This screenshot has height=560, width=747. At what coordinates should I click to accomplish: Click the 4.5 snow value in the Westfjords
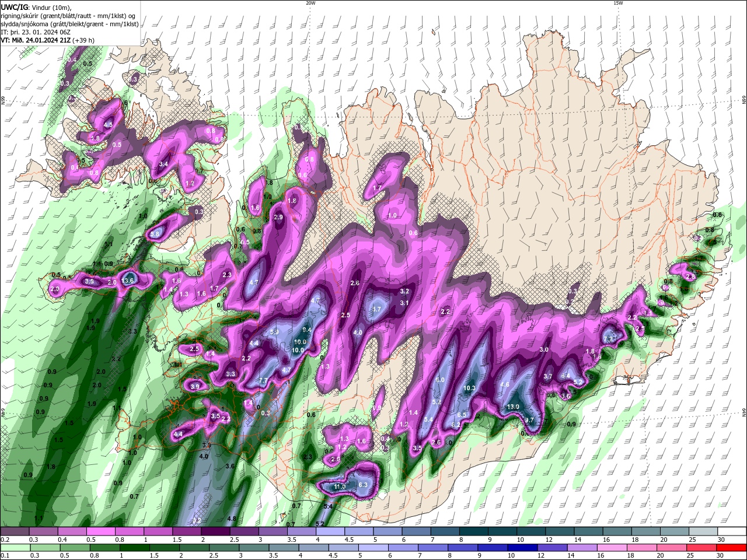pos(108,125)
